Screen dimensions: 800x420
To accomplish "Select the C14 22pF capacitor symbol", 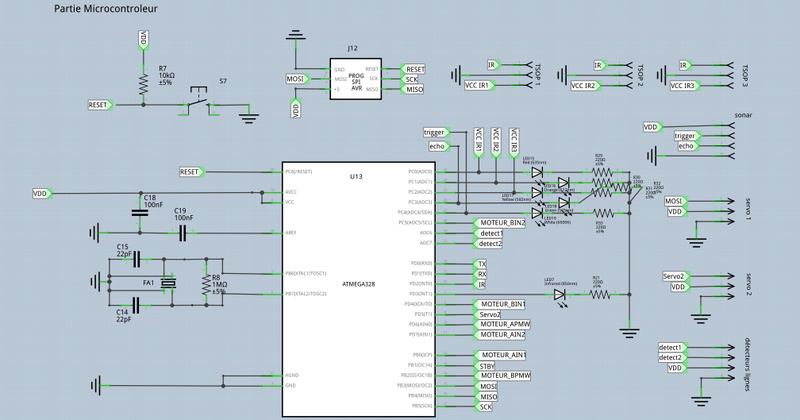I will tap(137, 308).
